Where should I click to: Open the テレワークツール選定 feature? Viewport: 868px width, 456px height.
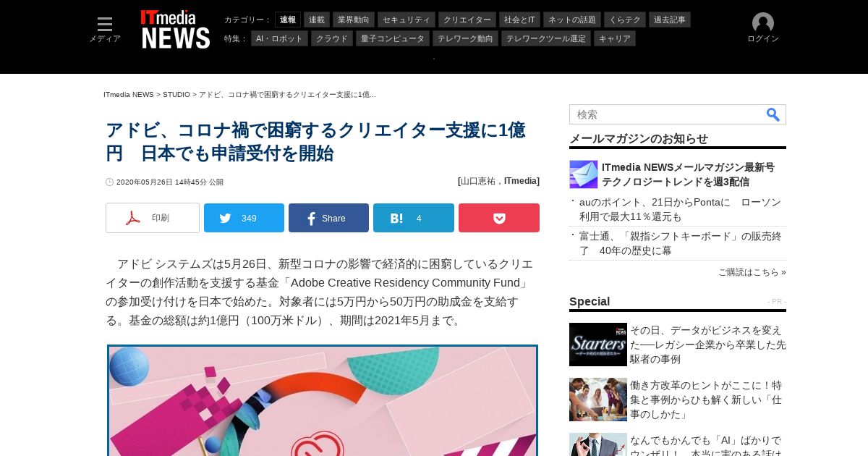pos(546,38)
